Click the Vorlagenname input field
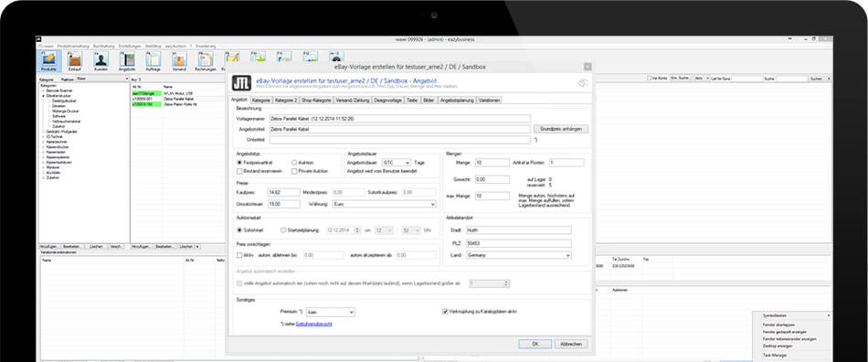 point(399,119)
